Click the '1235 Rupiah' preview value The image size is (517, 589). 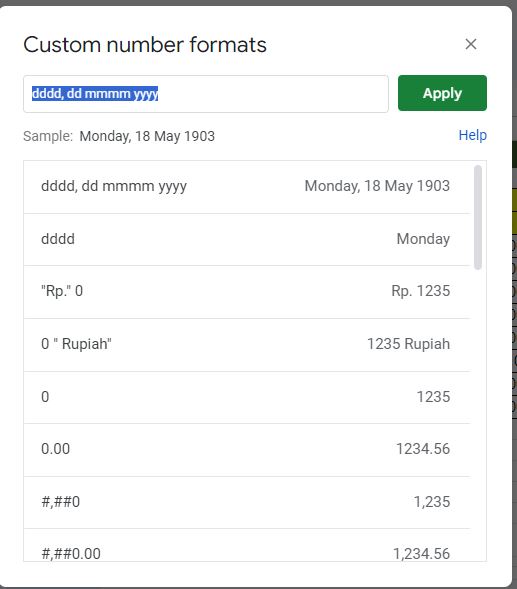point(408,344)
